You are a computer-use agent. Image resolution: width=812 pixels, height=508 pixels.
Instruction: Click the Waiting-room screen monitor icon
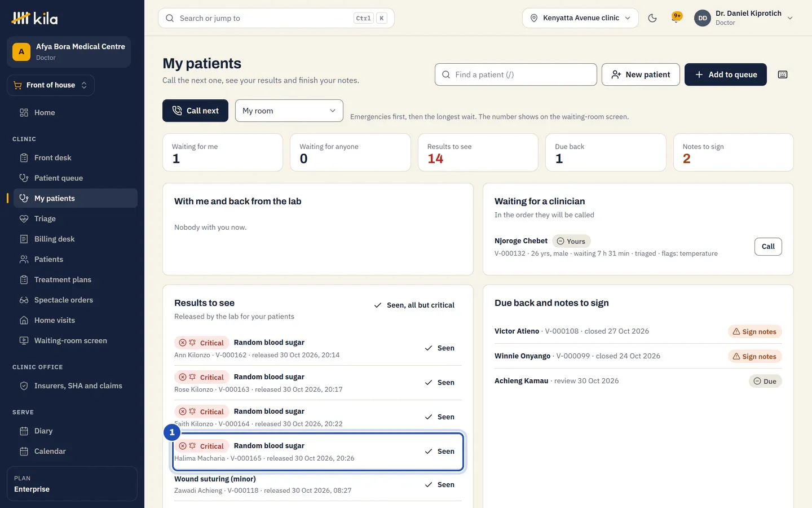coord(24,340)
